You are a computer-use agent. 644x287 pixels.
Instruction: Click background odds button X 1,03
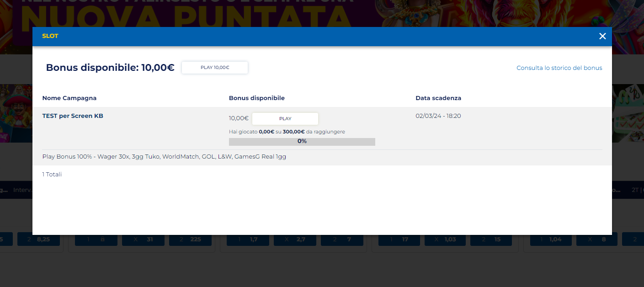[x=446, y=239]
